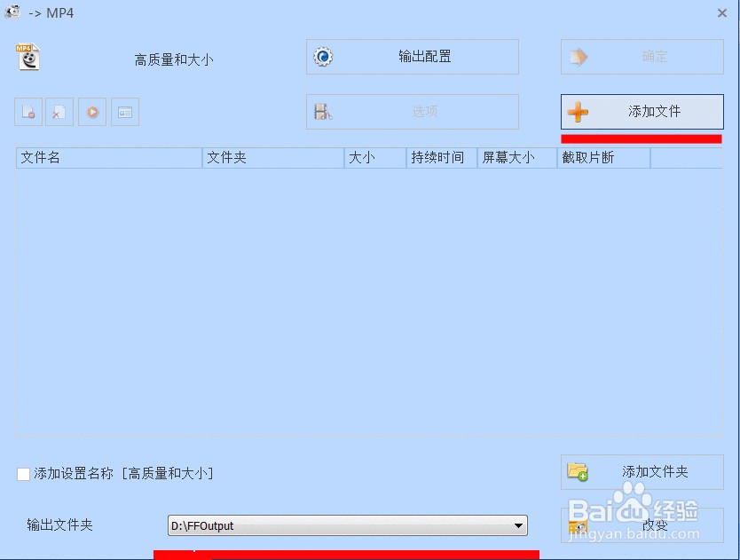Click the gear icon on 输出配置 button

(x=323, y=56)
